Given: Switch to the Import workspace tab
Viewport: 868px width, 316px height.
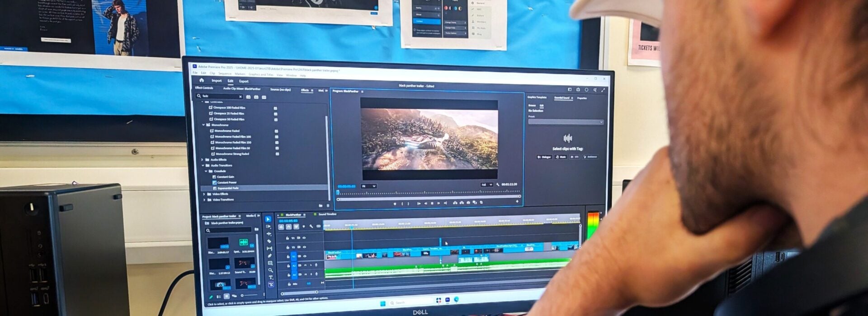Looking at the screenshot, I should pos(217,81).
